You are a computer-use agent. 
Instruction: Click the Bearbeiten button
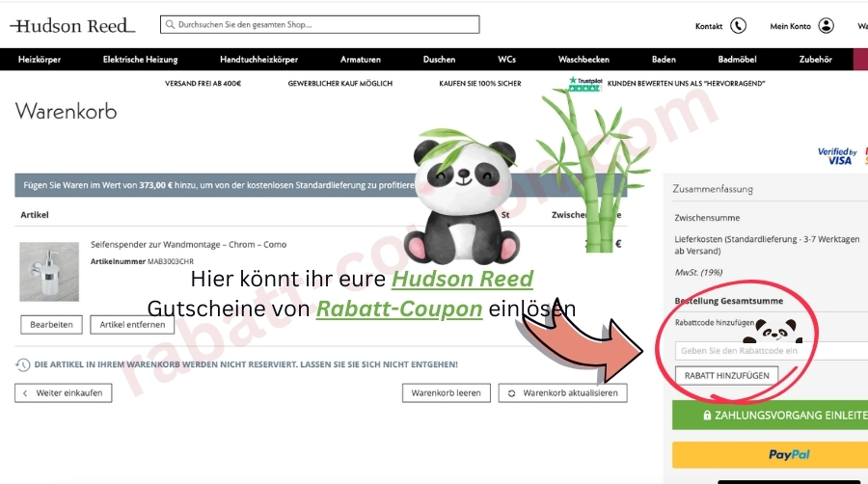click(51, 325)
